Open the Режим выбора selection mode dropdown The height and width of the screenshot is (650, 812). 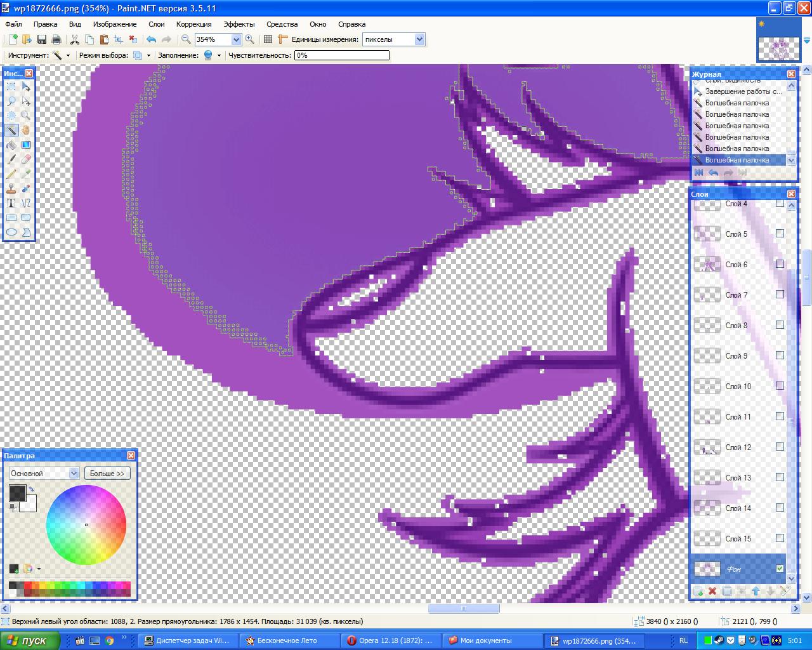coord(148,55)
